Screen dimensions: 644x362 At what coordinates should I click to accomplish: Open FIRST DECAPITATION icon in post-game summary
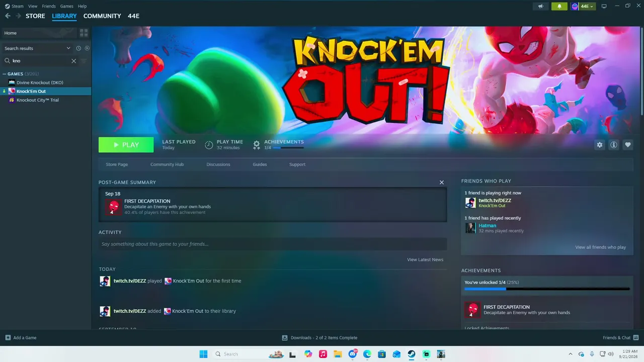(x=113, y=207)
